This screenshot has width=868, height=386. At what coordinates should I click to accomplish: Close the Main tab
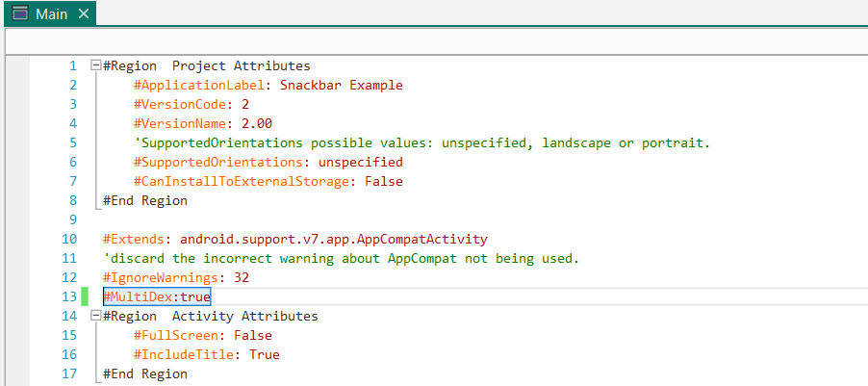(x=83, y=13)
